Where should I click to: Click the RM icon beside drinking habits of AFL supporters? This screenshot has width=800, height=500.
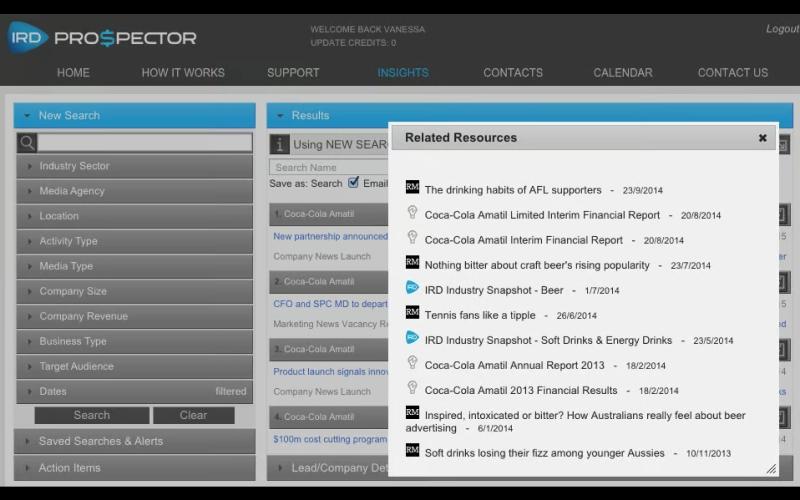pyautogui.click(x=412, y=187)
